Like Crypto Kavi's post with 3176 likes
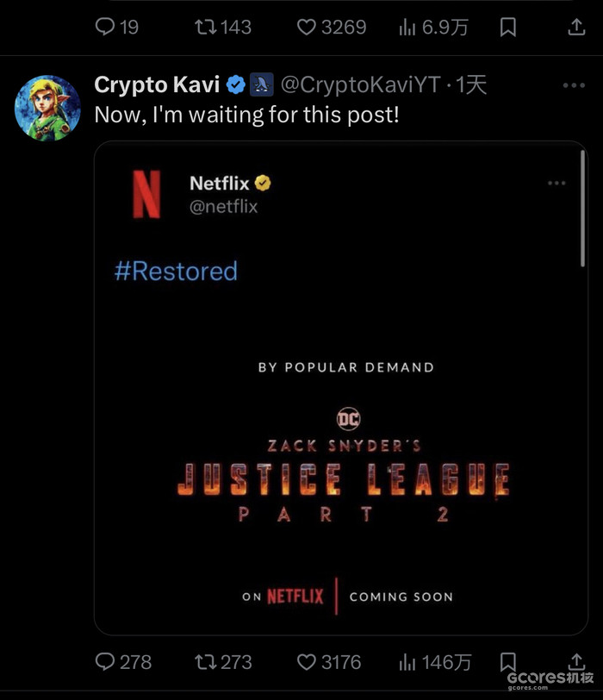The image size is (603, 700). click(307, 661)
